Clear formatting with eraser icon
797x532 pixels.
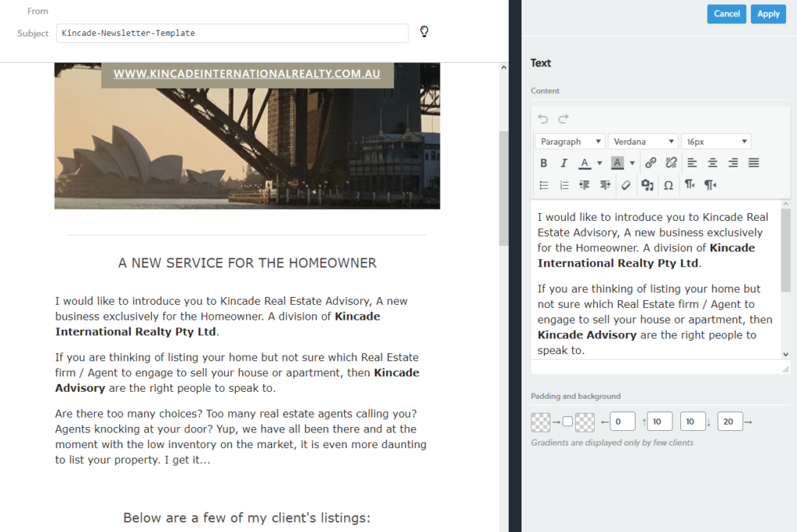[627, 185]
